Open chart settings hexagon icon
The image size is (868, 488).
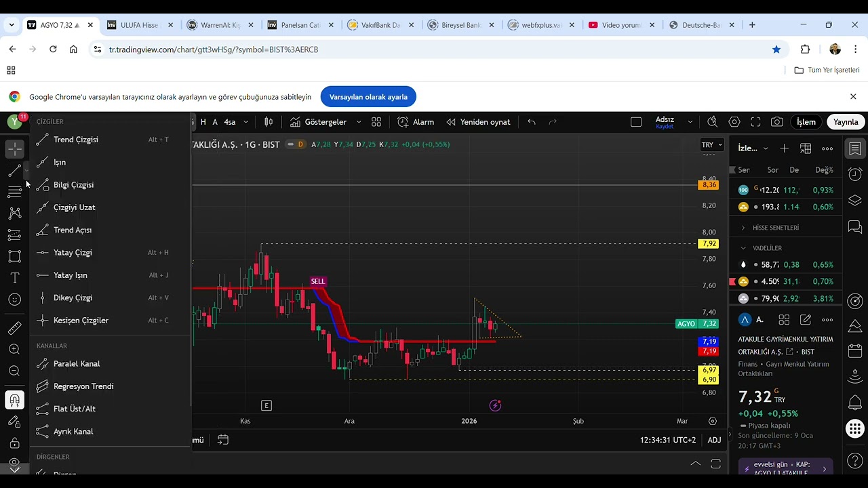pyautogui.click(x=734, y=122)
